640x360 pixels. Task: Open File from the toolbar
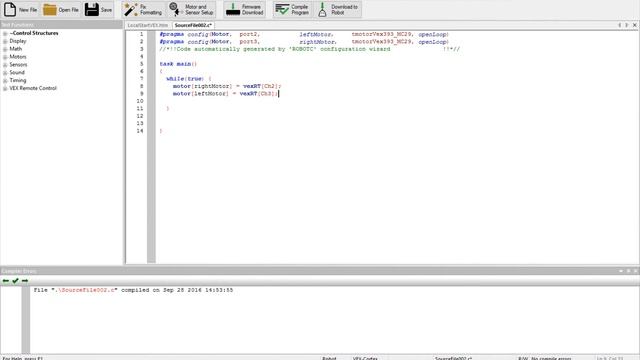tap(61, 9)
